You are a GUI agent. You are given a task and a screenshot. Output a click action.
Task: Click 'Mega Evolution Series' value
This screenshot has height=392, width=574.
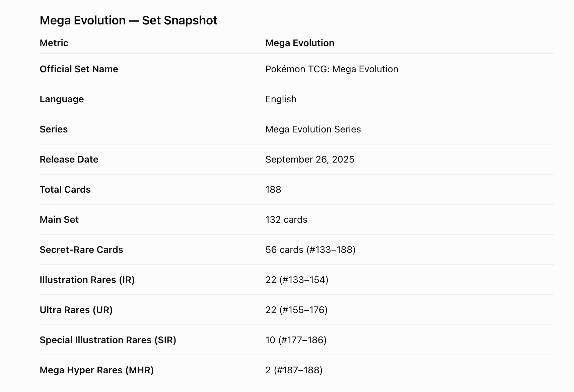tap(313, 129)
